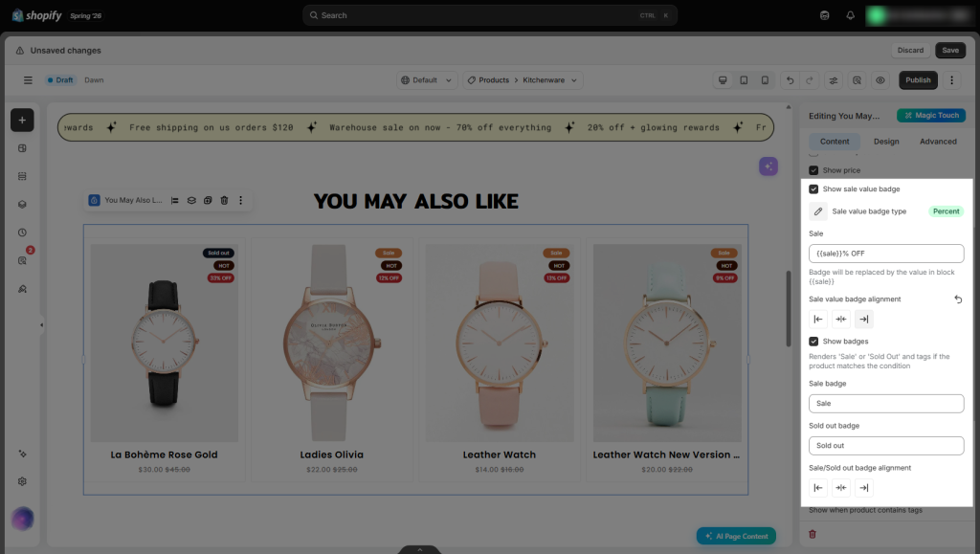This screenshot has width=980, height=554.
Task: Reset sale value badge alignment
Action: [x=958, y=299]
